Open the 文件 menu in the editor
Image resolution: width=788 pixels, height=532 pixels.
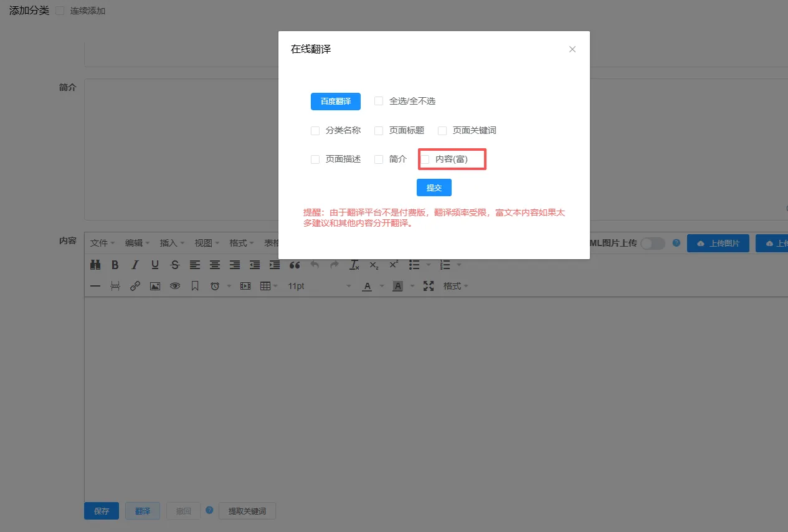(103, 243)
